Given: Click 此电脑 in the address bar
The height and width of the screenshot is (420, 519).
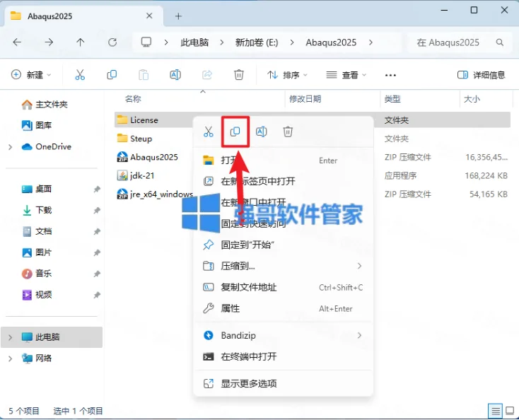Looking at the screenshot, I should tap(194, 42).
